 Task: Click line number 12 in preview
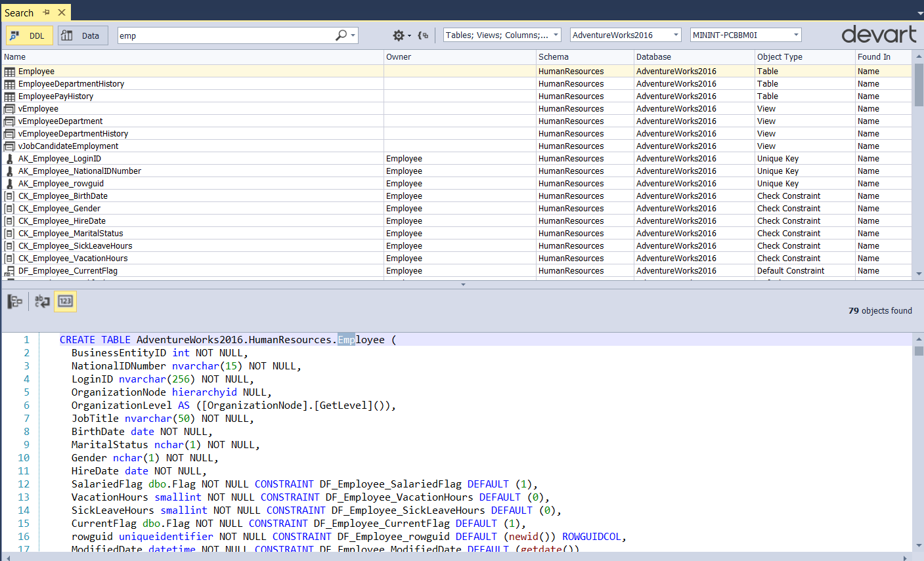coord(24,484)
